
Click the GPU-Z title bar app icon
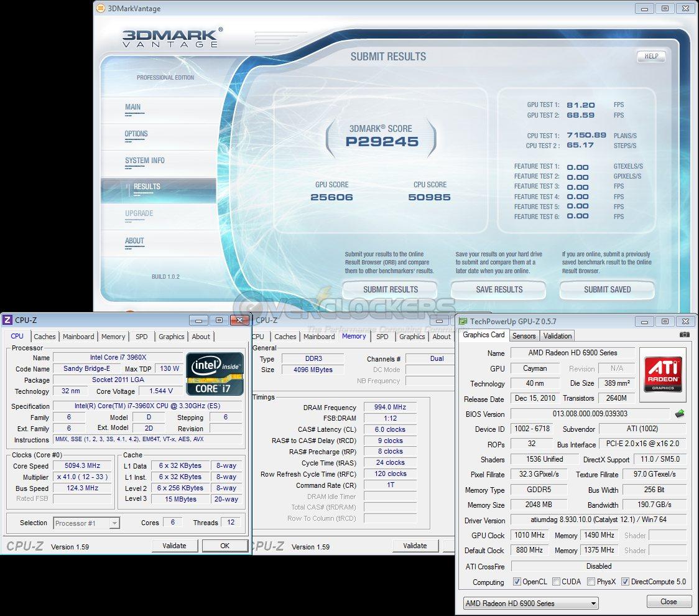tap(463, 321)
